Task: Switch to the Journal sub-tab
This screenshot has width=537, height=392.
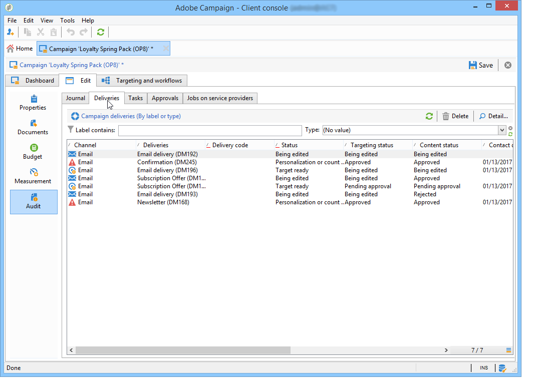Action: point(75,98)
